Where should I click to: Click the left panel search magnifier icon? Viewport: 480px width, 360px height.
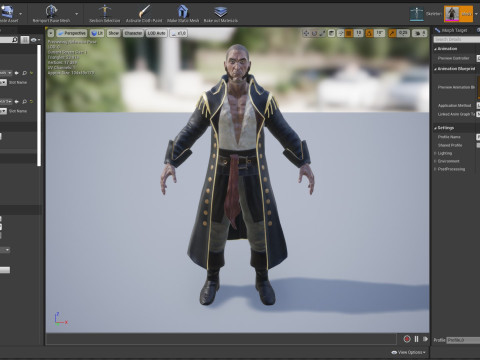coord(15,40)
